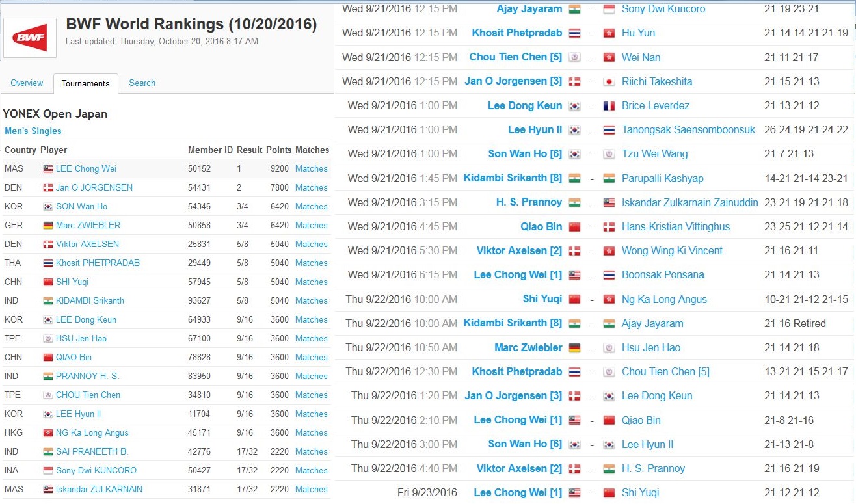Open Men's Singles category link
This screenshot has height=504, width=856.
(x=33, y=131)
